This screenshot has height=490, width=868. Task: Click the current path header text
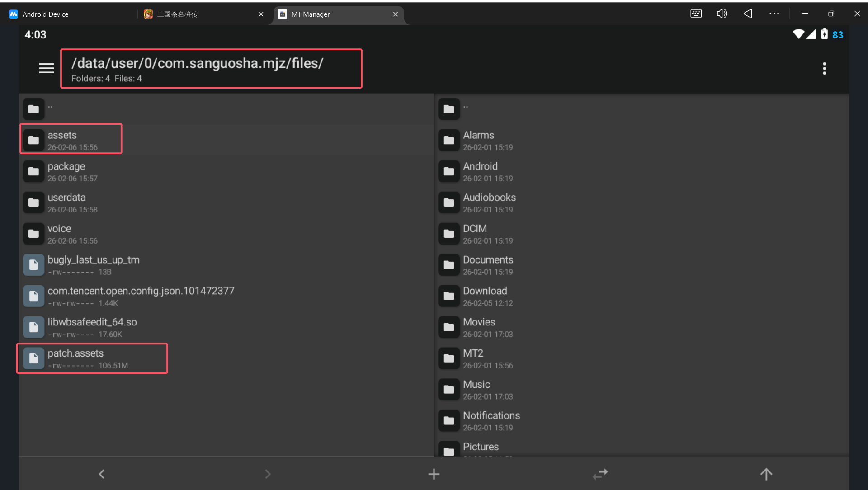(x=197, y=64)
